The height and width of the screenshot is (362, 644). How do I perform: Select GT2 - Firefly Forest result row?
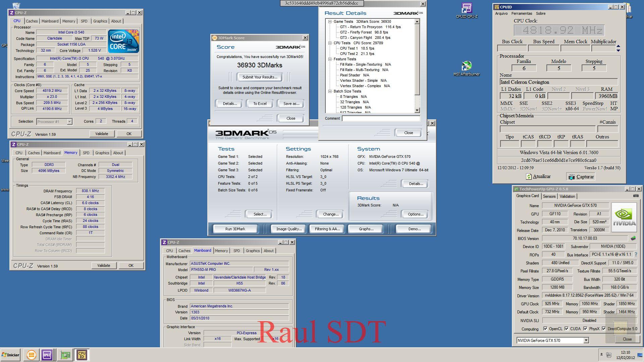point(364,32)
